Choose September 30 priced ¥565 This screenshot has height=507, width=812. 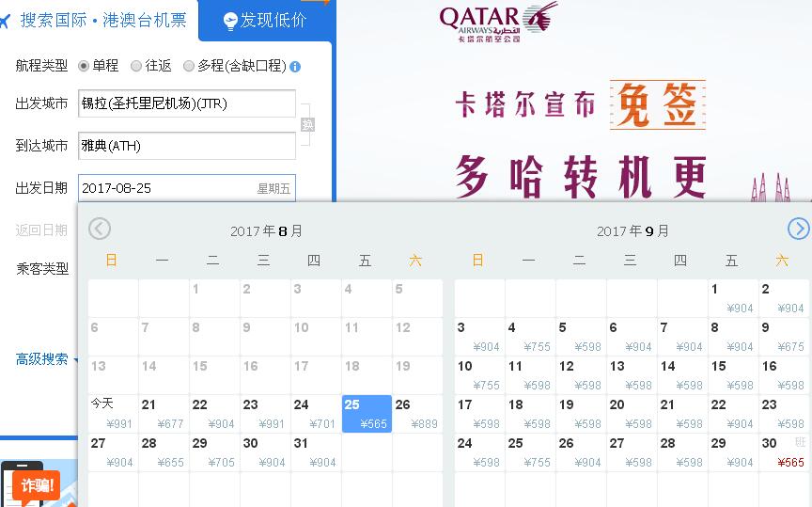pos(782,452)
